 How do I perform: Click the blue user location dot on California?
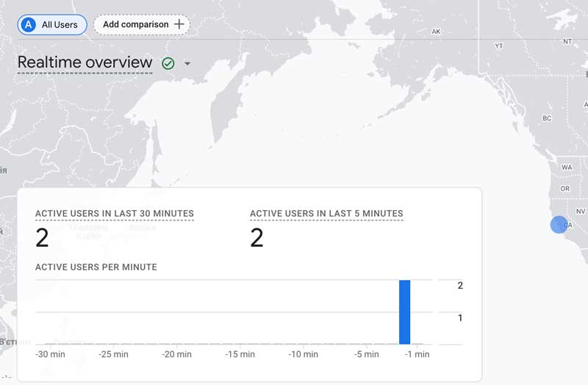click(559, 225)
